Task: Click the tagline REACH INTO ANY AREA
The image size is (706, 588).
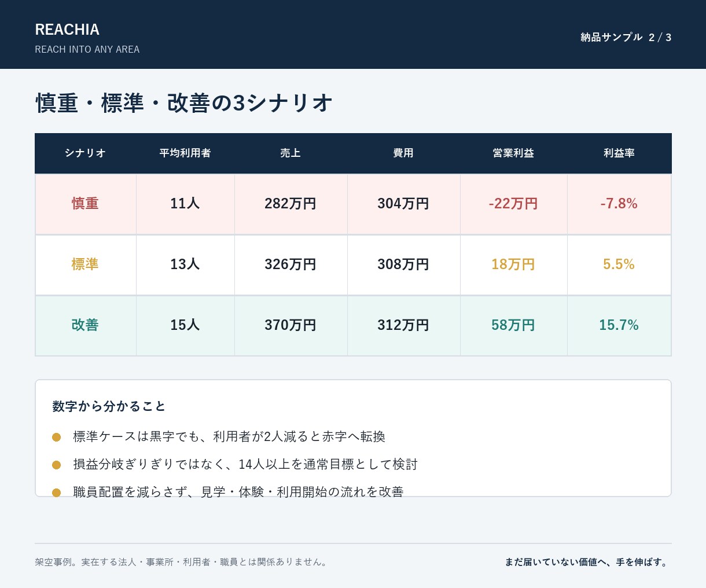Action: (87, 50)
